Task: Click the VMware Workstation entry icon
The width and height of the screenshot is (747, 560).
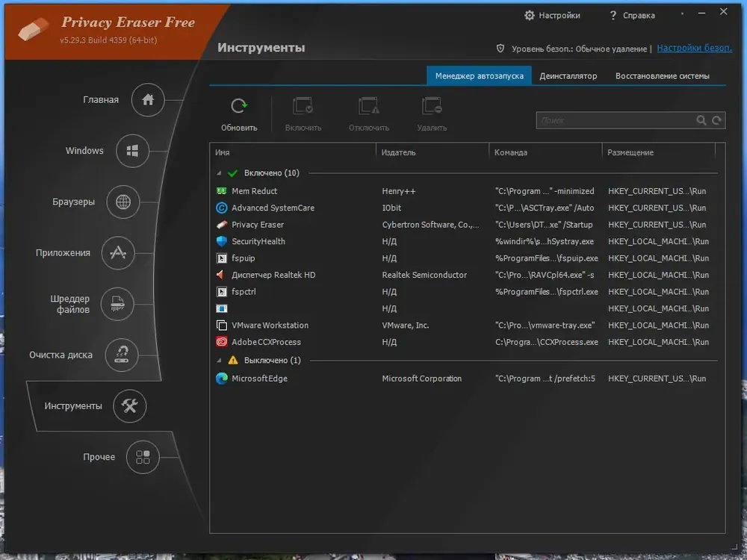Action: (x=222, y=326)
